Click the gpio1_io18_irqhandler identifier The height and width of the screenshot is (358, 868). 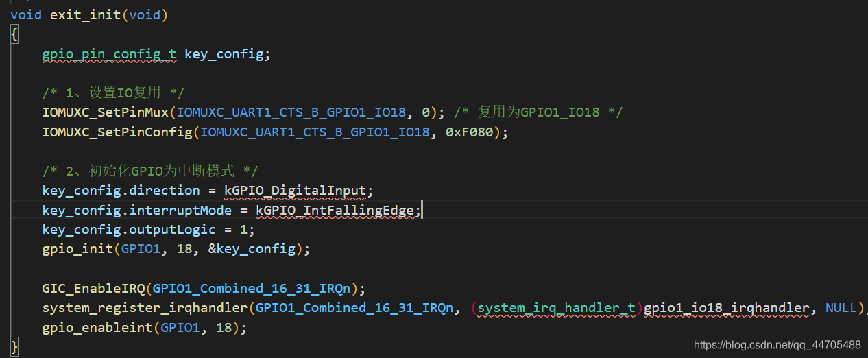tap(726, 308)
